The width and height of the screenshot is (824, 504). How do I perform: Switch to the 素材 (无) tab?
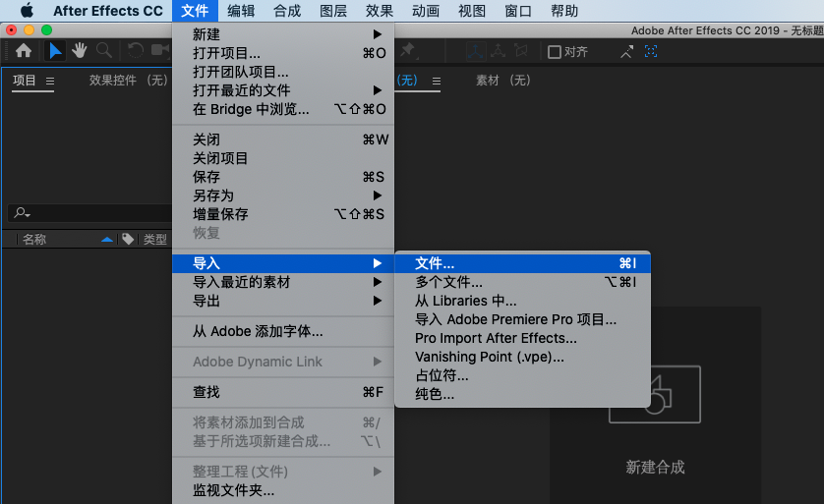click(x=503, y=81)
